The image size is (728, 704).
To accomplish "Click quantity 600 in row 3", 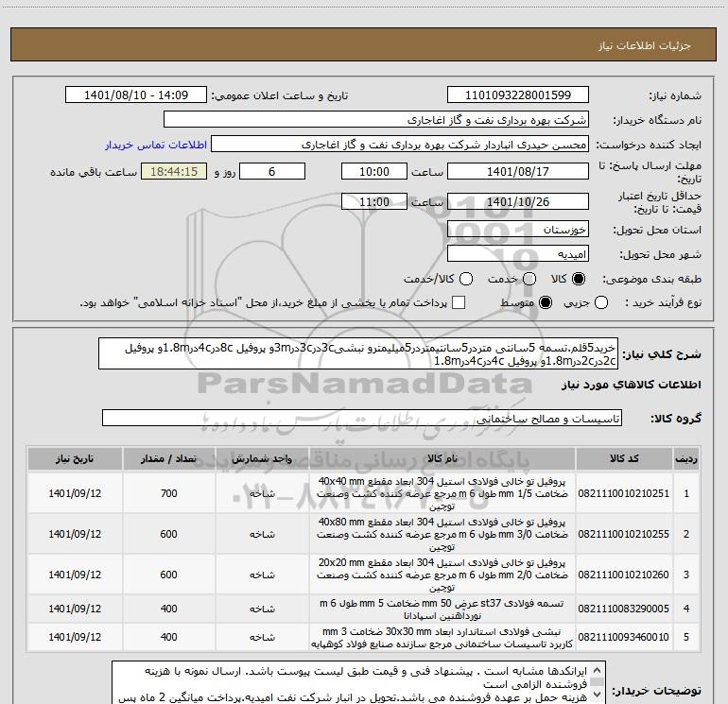I will [168, 575].
